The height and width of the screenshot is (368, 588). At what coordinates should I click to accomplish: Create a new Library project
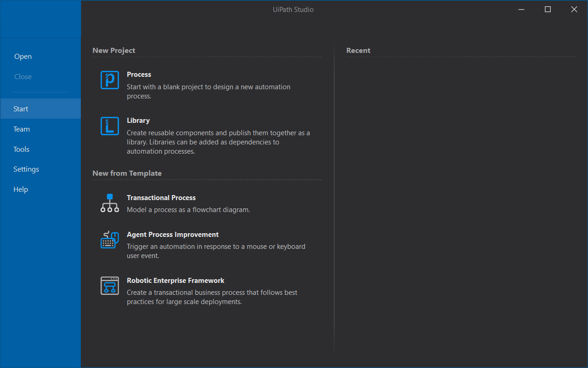click(138, 121)
